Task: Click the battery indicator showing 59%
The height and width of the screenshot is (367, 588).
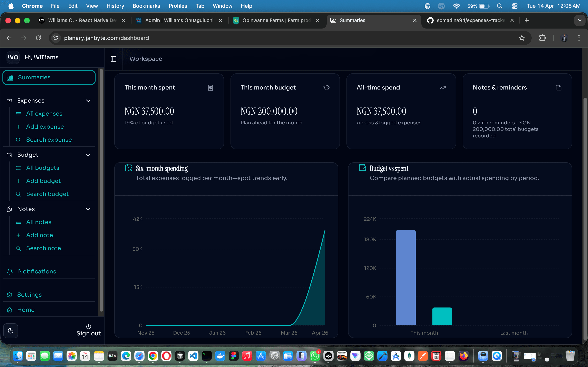Action: point(478,6)
